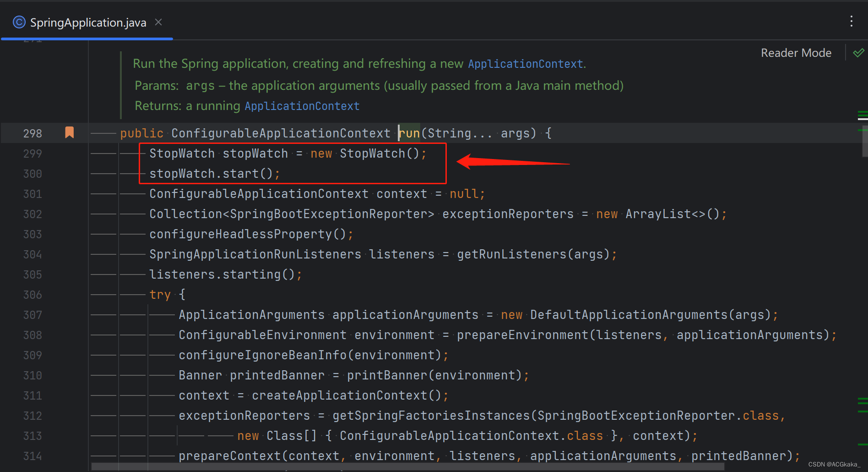This screenshot has width=868, height=472.
Task: Click the ConfigurableApplicationContext return type on line 298
Action: [281, 133]
